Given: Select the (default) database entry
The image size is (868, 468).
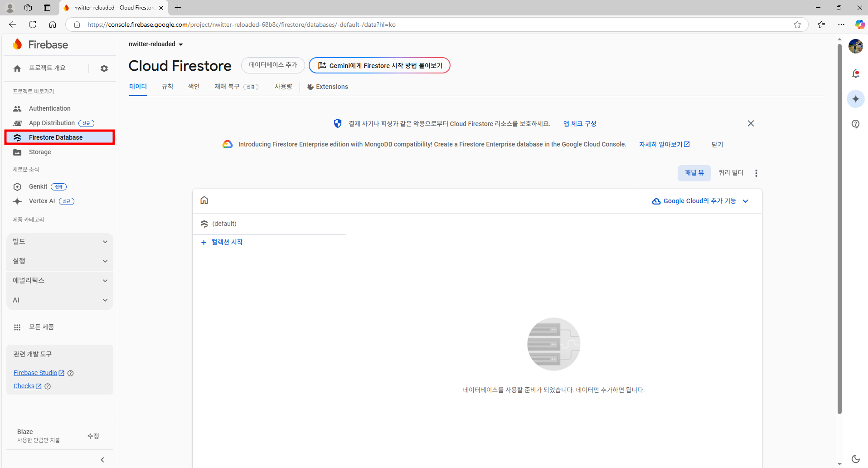Looking at the screenshot, I should [269, 224].
